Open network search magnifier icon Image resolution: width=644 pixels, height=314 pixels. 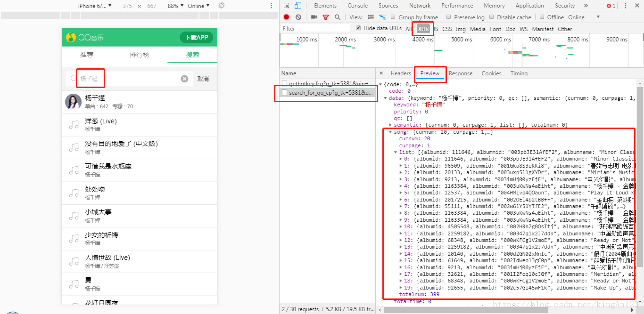pyautogui.click(x=338, y=17)
